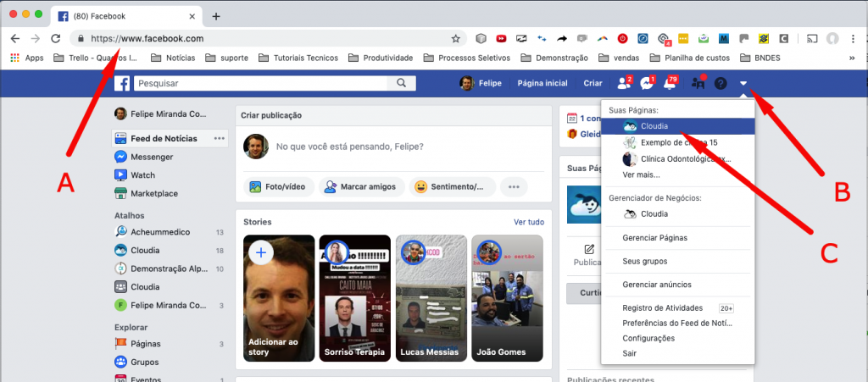The height and width of the screenshot is (382, 868).
Task: Reload the page in Chrome
Action: [x=55, y=39]
